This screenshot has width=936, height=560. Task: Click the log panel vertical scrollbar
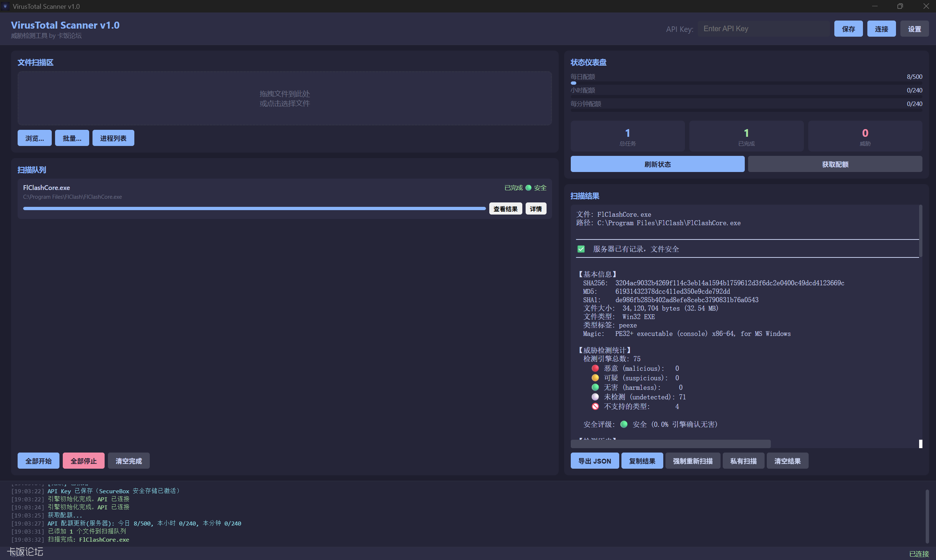926,516
